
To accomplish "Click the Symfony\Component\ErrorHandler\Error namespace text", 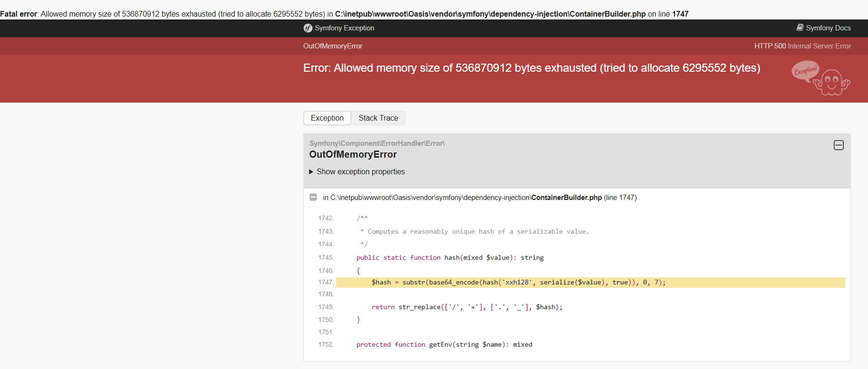I will coord(376,143).
